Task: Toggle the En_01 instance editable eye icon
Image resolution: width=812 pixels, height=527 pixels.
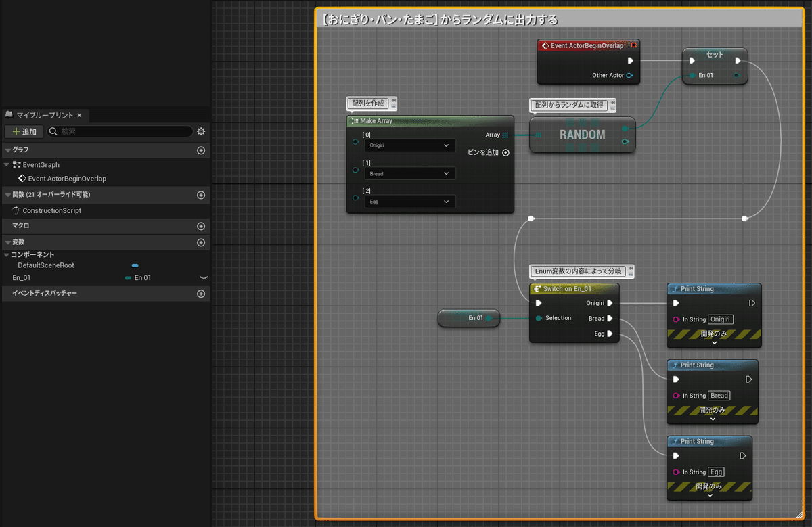Action: (x=204, y=277)
